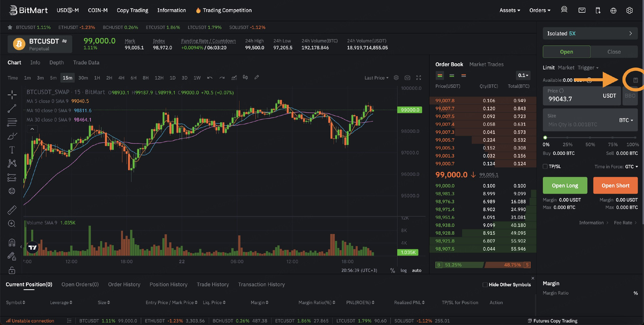View the Open Orders(0) tab
This screenshot has height=325, width=644.
(80, 285)
